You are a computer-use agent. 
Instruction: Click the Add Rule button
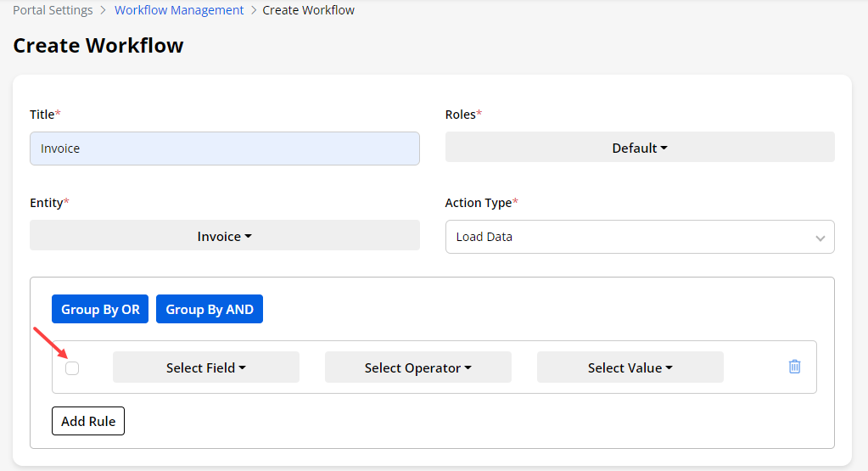88,421
